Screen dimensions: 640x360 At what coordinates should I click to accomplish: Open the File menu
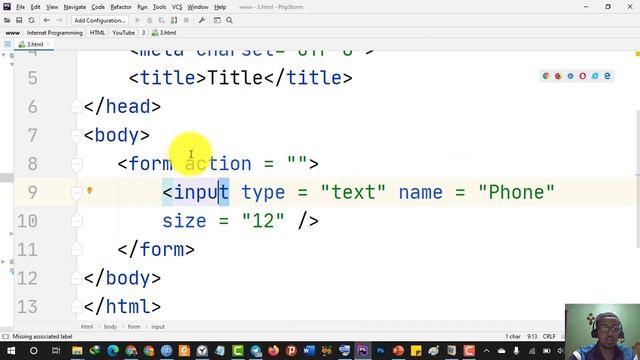20,7
